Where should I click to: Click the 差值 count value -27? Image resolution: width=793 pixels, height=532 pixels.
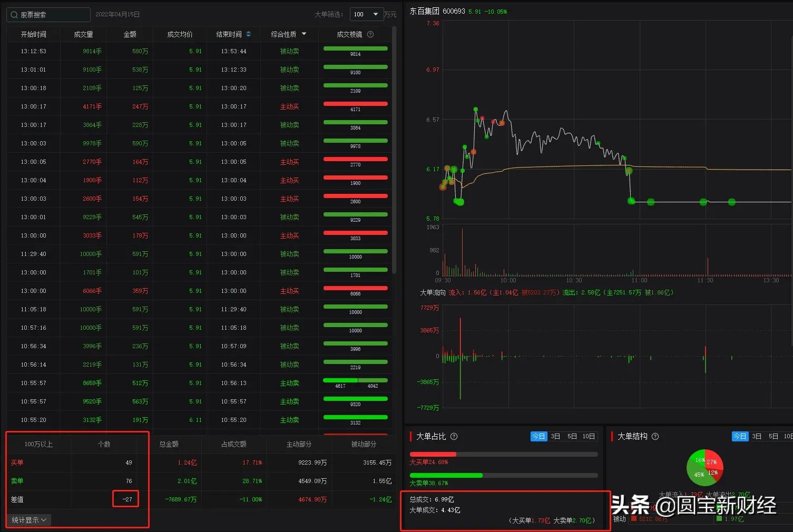(127, 499)
